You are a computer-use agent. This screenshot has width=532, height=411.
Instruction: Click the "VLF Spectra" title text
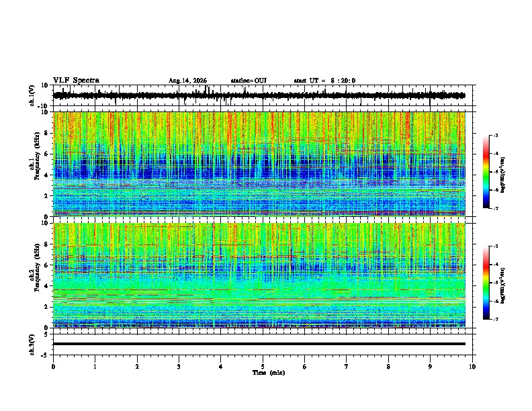point(76,81)
